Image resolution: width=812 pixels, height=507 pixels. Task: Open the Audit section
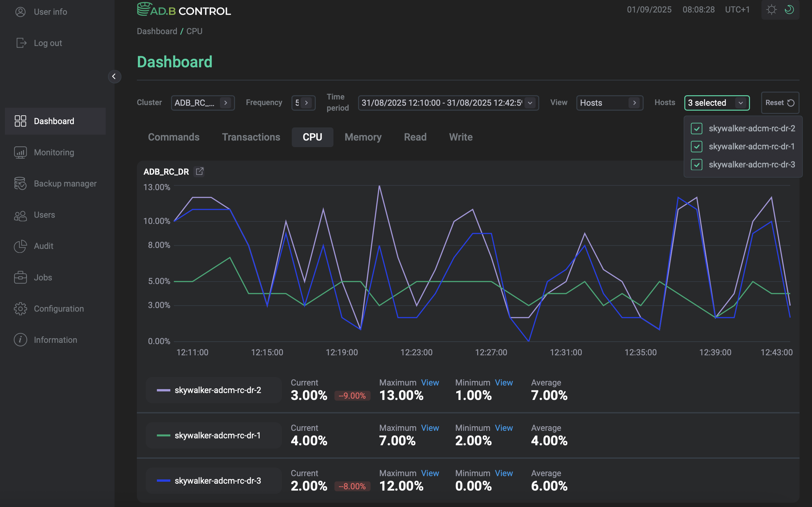tap(43, 246)
